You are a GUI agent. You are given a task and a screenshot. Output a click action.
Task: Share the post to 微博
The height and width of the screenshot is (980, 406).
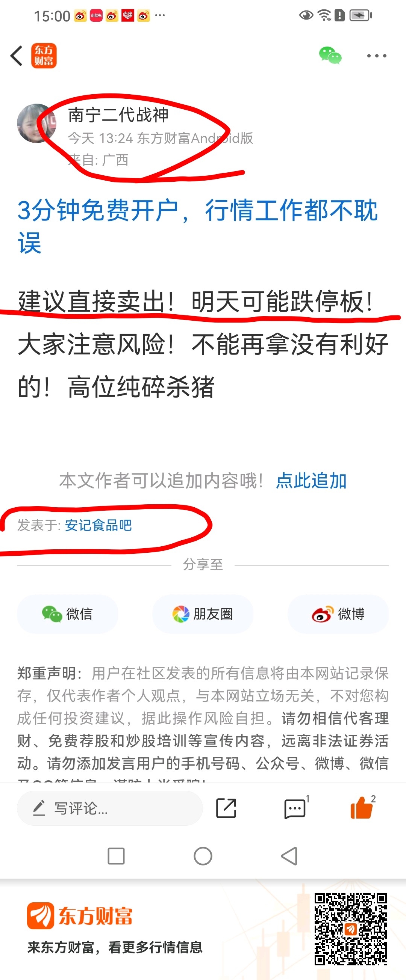pyautogui.click(x=338, y=614)
